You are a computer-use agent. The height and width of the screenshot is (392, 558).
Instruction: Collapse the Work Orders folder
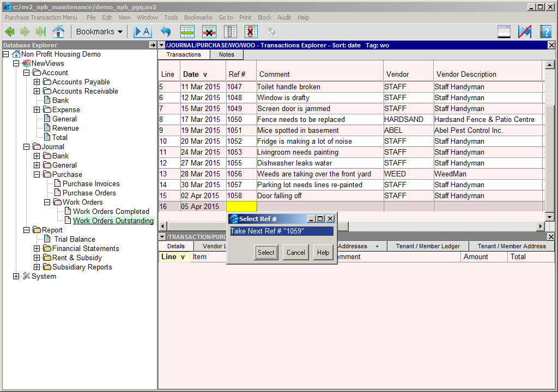pos(47,203)
